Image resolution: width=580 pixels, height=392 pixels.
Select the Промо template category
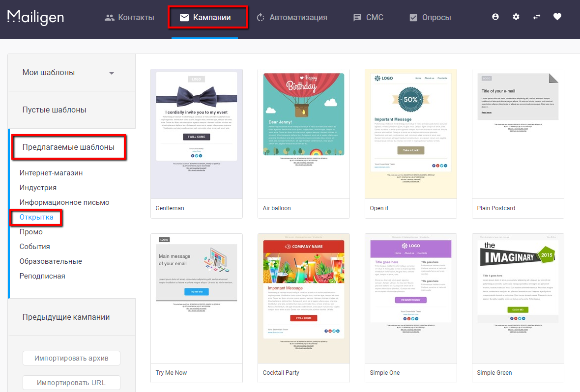31,232
